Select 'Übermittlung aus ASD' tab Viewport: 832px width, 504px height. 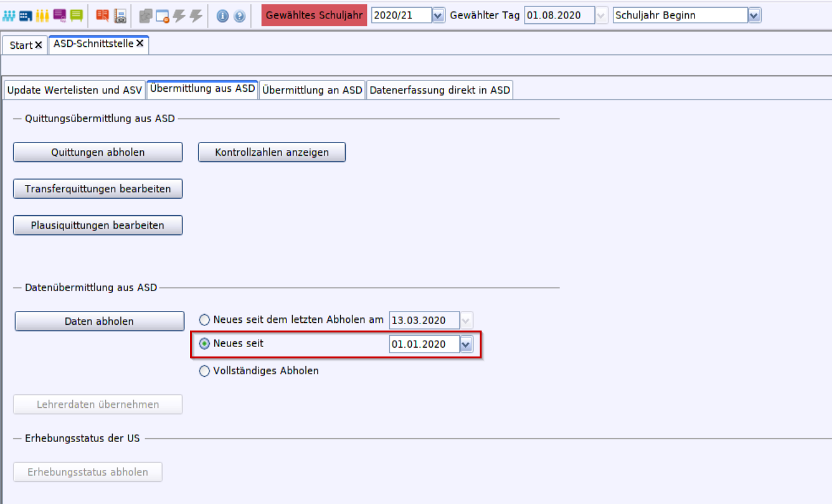coord(202,89)
